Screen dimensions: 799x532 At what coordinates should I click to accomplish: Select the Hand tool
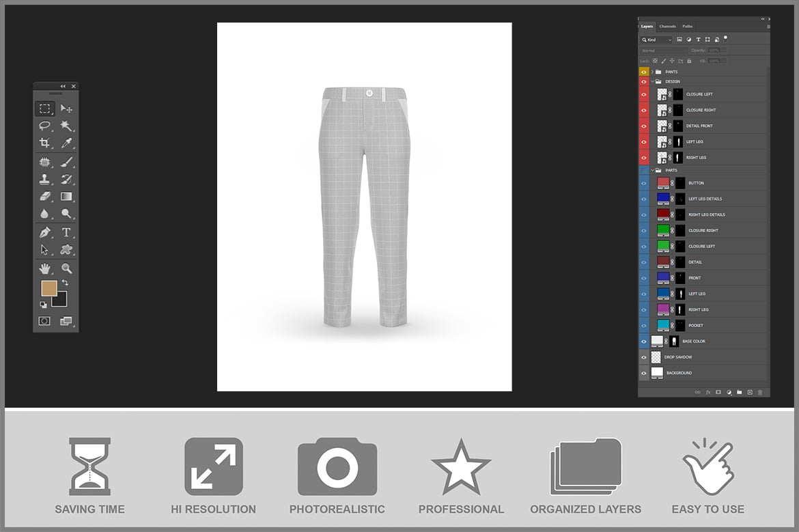[x=45, y=268]
